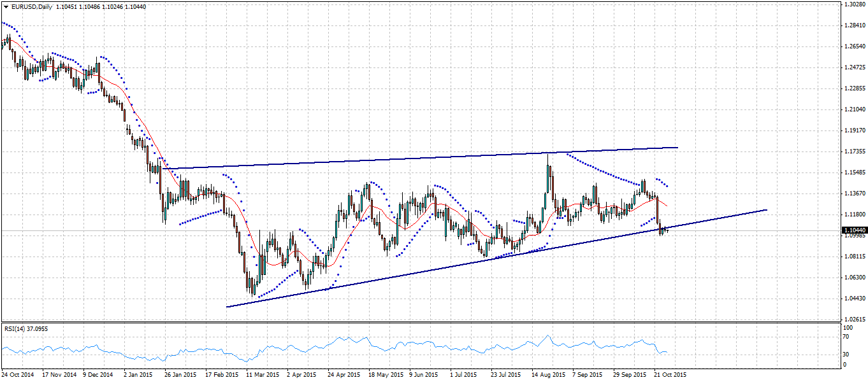Click the 7 Sep 2015 date label
The height and width of the screenshot is (380, 868).
point(588,374)
